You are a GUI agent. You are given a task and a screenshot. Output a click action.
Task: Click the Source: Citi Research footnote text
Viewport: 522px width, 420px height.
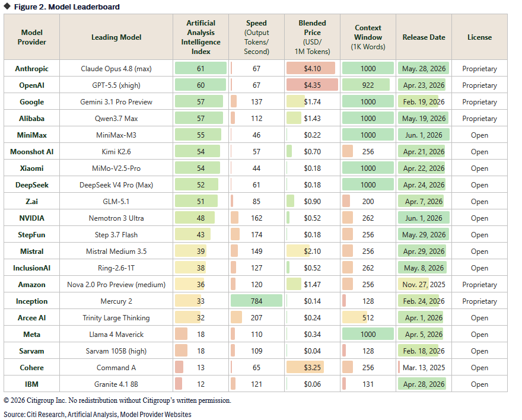[97, 414]
